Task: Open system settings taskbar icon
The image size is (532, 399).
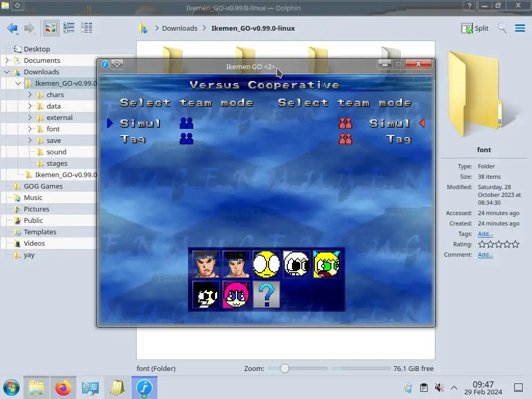Action: 90,388
